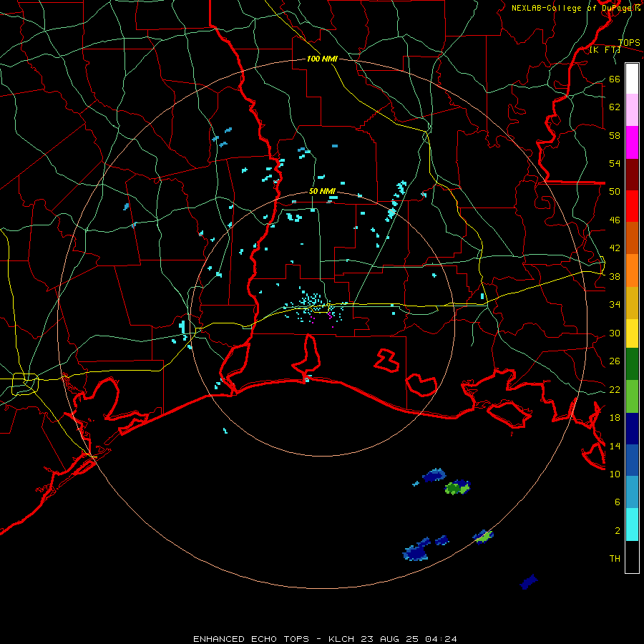This screenshot has height=644, width=644.
Task: Click the '66' scale label
Action: pyautogui.click(x=615, y=79)
